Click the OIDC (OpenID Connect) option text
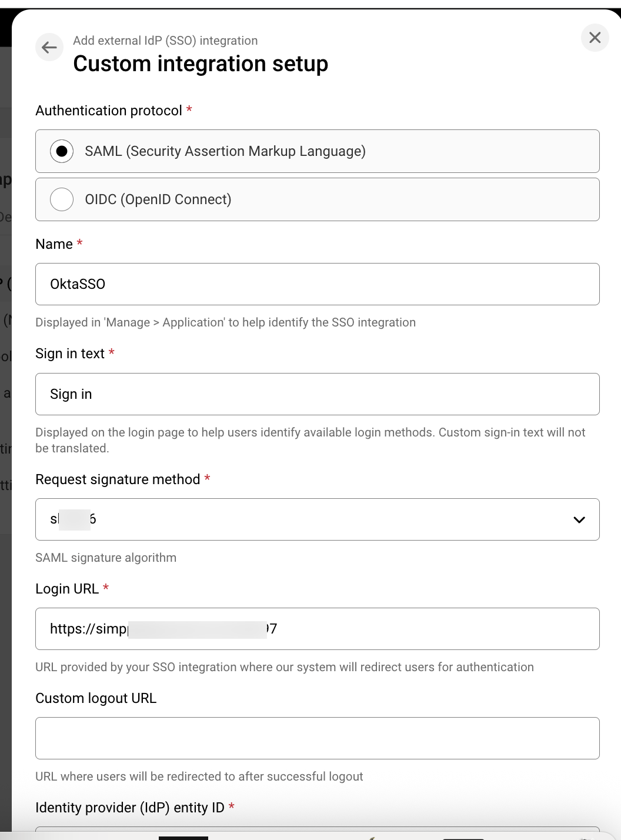The height and width of the screenshot is (840, 621). pos(158,199)
